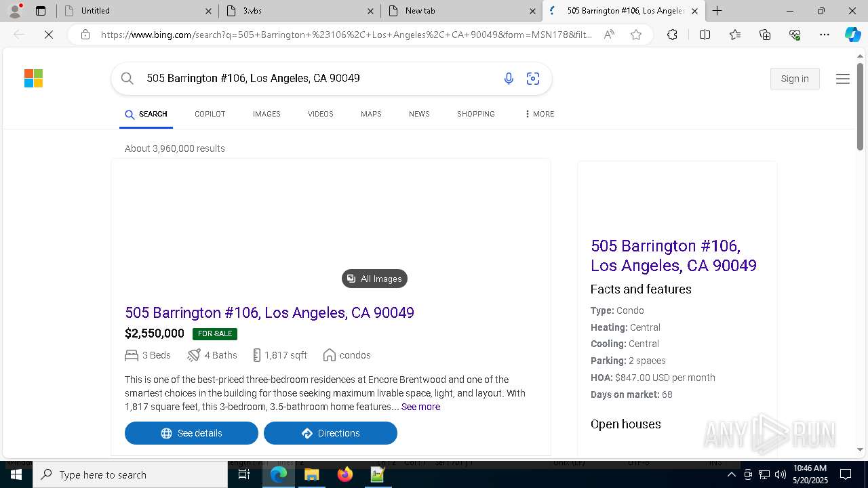This screenshot has height=488, width=868.
Task: Click the taskbar search box
Action: click(x=130, y=474)
